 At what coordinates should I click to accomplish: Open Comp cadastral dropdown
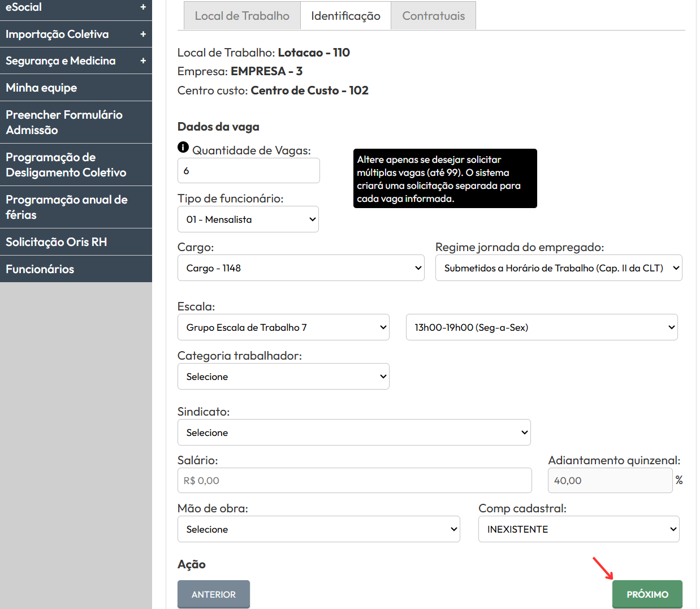click(579, 529)
